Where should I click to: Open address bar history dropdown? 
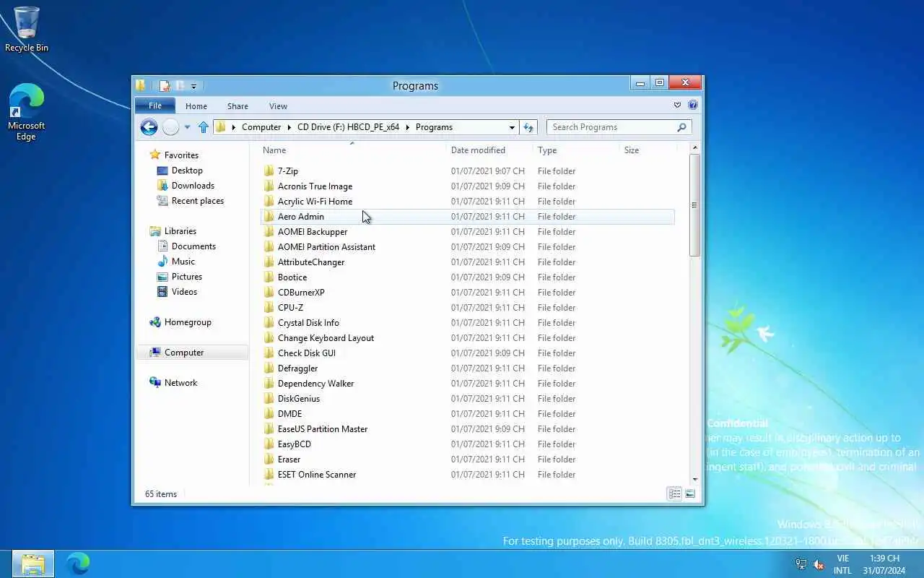point(512,127)
